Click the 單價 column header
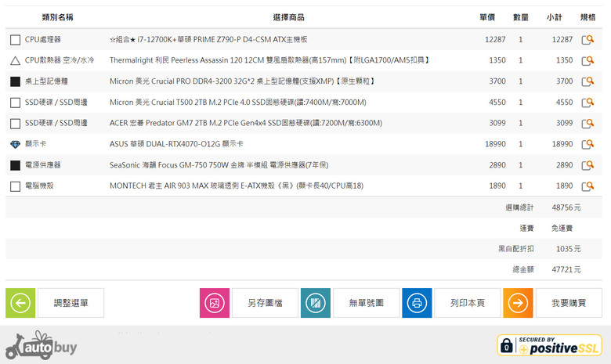Viewport: 611px width, 364px height. pos(487,17)
